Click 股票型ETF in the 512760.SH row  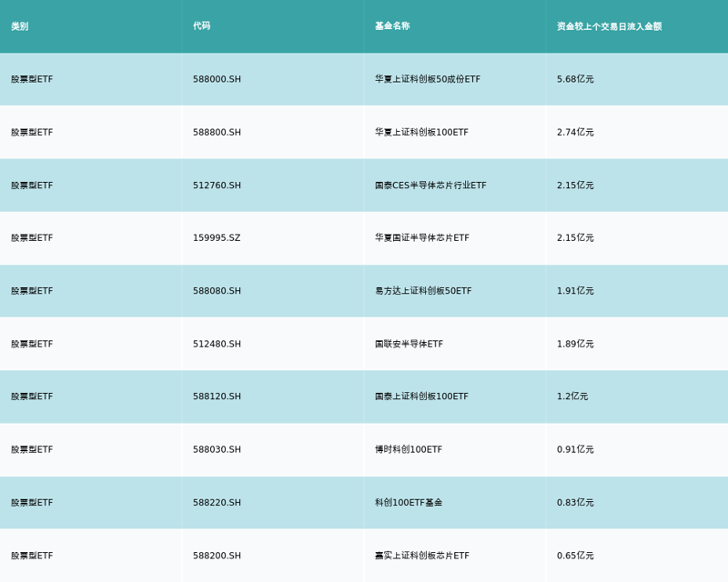[32, 186]
